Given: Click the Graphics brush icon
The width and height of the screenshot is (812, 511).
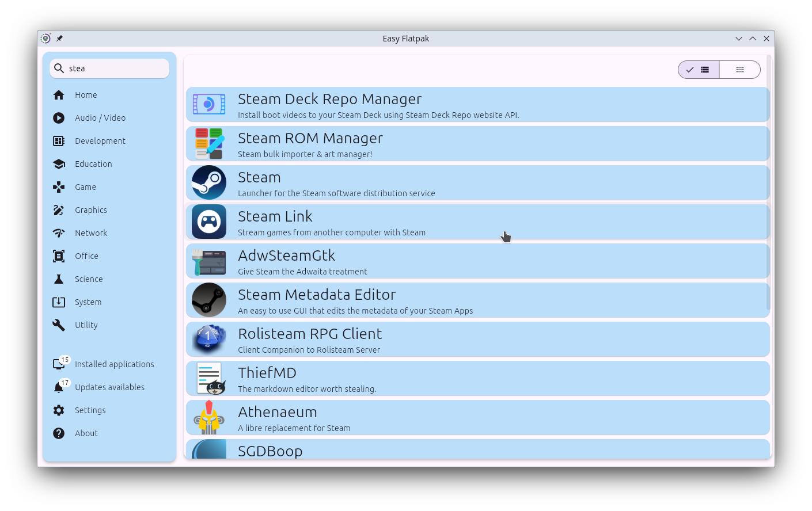Looking at the screenshot, I should 59,210.
